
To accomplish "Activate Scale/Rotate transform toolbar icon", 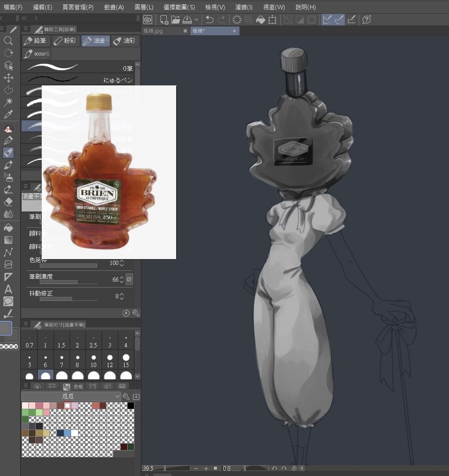I will [272, 20].
